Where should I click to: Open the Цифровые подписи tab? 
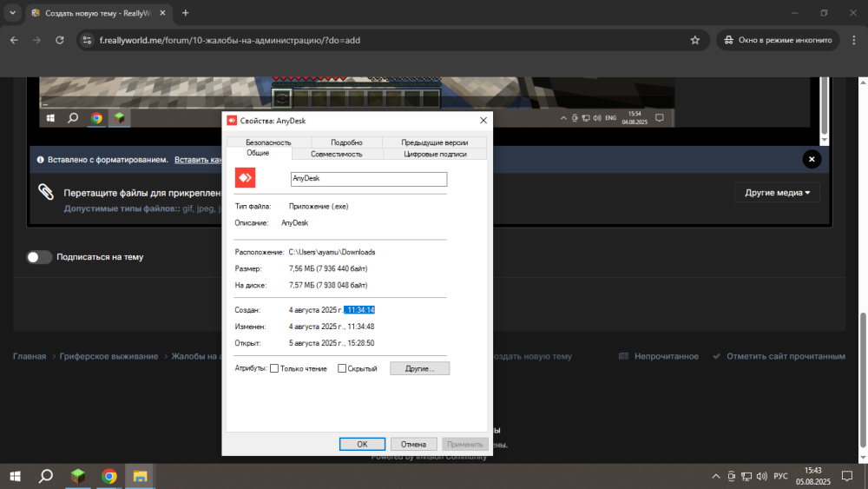435,154
